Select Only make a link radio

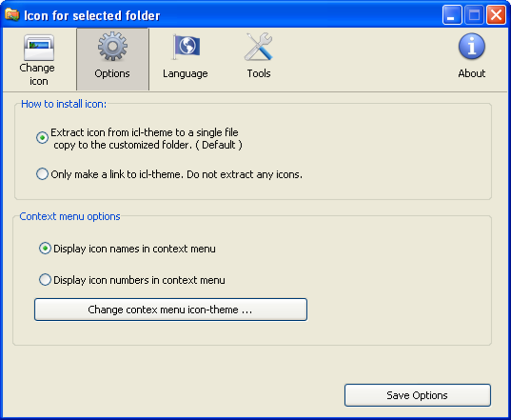[x=43, y=174]
